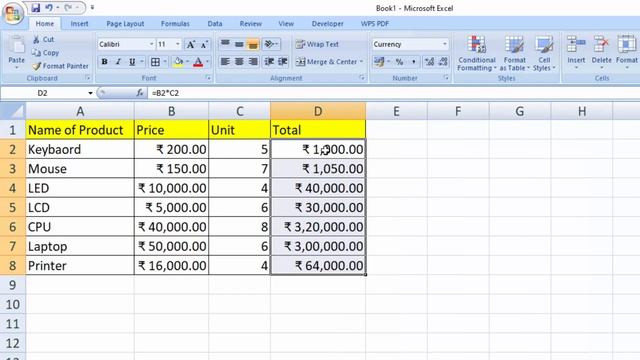Align text right
Image resolution: width=640 pixels, height=360 pixels.
pyautogui.click(x=253, y=62)
